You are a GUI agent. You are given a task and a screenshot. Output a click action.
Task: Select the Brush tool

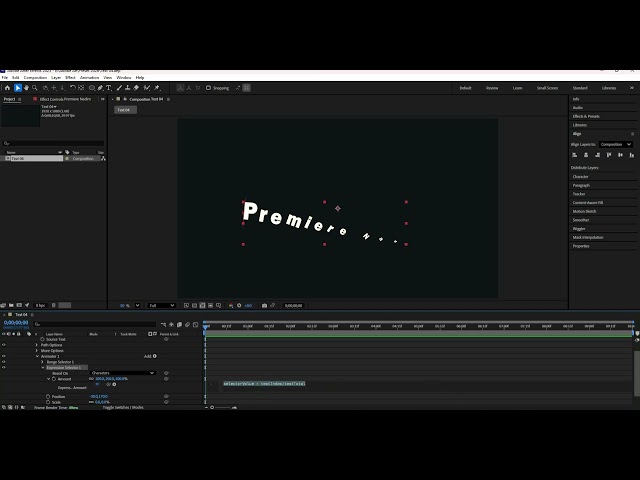(119, 88)
